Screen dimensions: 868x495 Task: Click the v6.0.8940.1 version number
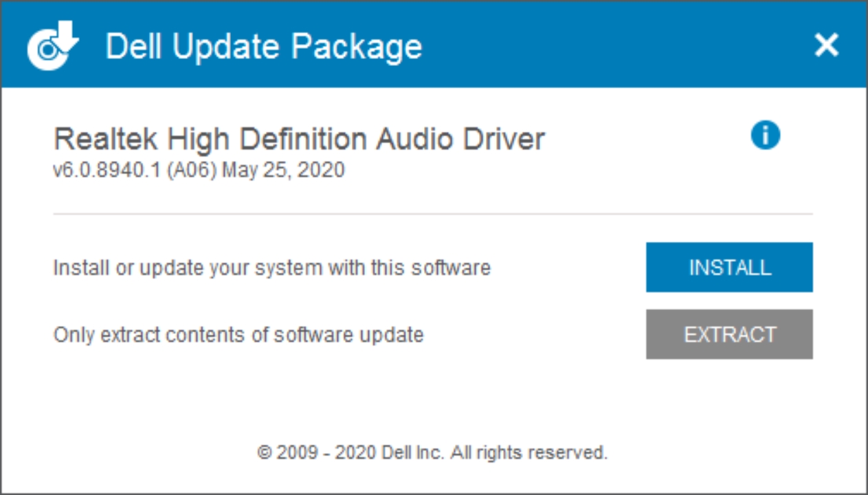coord(107,170)
